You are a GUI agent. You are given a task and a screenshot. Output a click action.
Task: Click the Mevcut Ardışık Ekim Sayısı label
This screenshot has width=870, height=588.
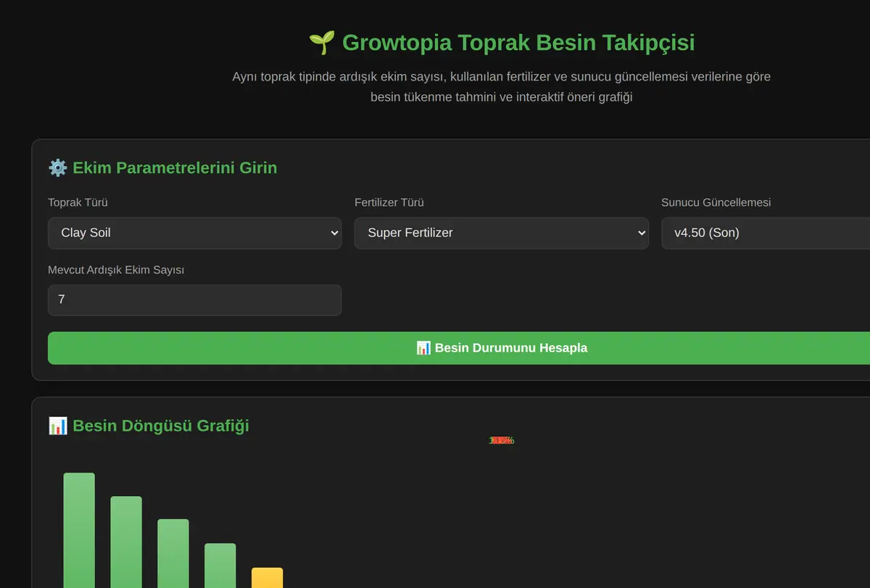tap(116, 270)
